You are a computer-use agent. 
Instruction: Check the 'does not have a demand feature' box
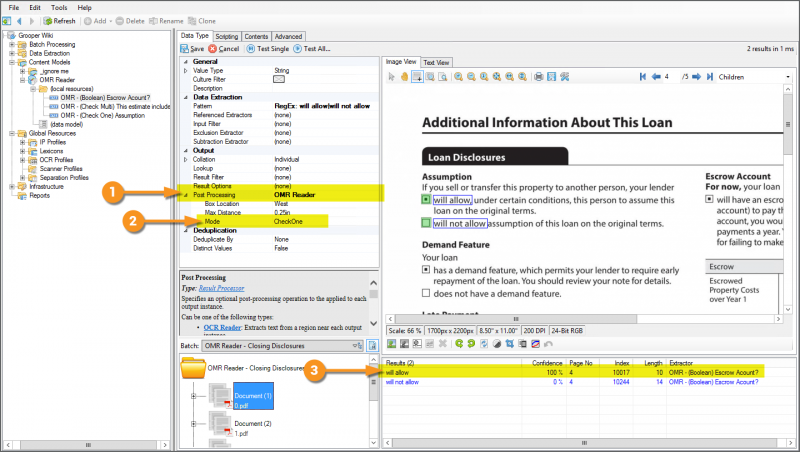tap(426, 293)
